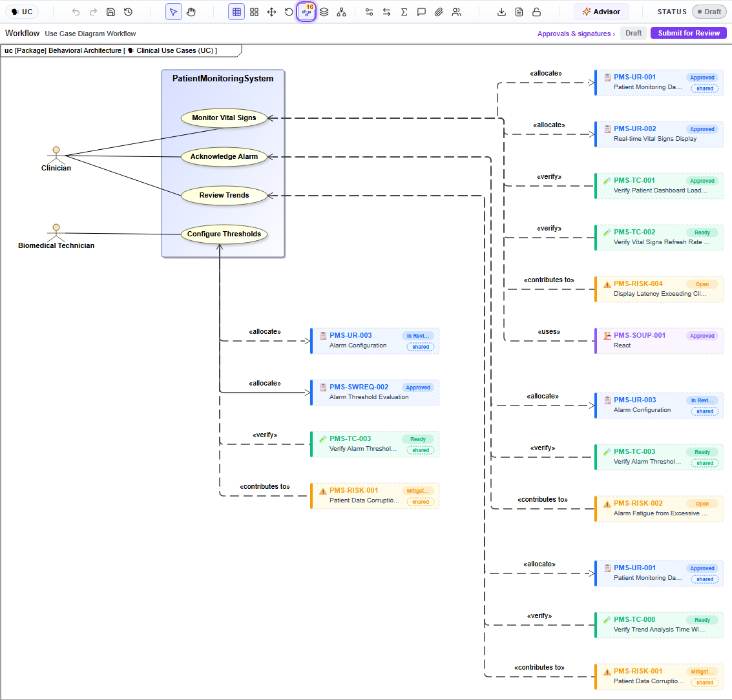
Task: Click the four-squares layout icon
Action: (254, 12)
